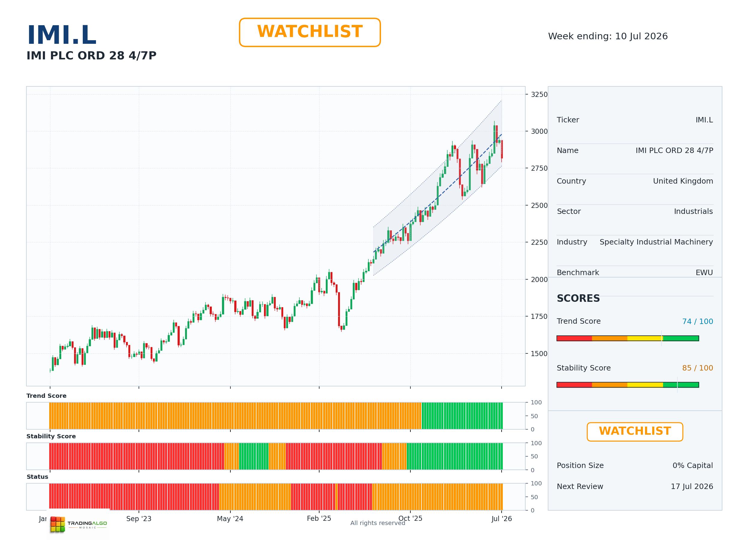The width and height of the screenshot is (756, 540).
Task: Click the 'Industrials' sector value
Action: pyautogui.click(x=693, y=211)
